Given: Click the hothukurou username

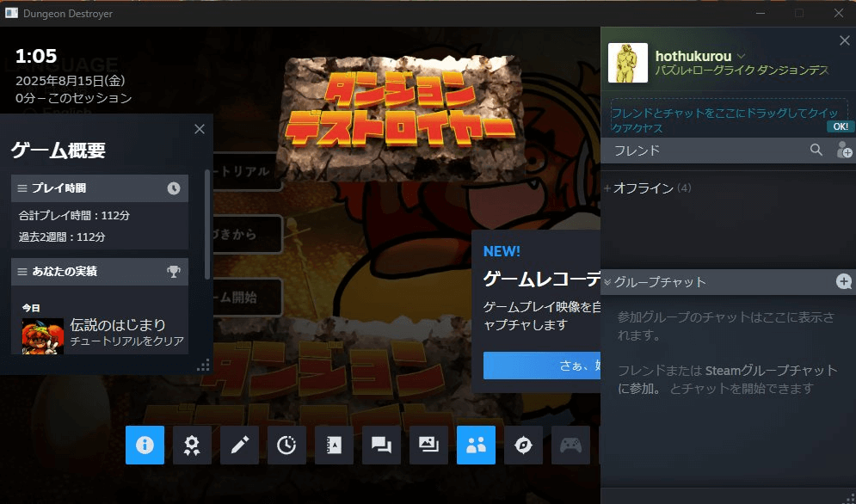Looking at the screenshot, I should pyautogui.click(x=693, y=56).
